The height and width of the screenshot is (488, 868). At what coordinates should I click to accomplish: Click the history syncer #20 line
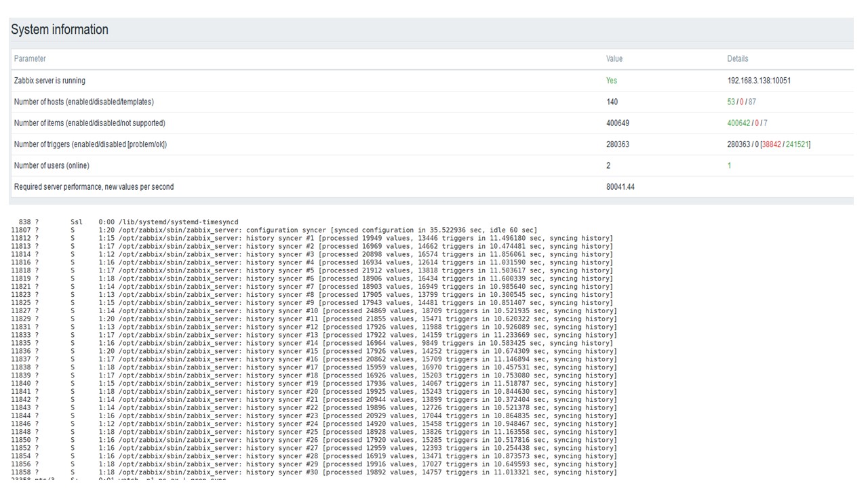pos(314,392)
